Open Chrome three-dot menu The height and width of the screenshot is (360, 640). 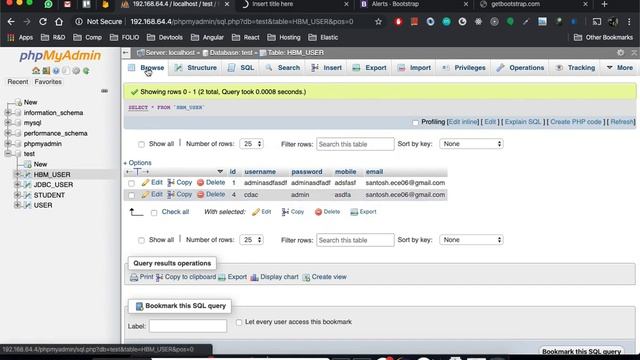(629, 22)
